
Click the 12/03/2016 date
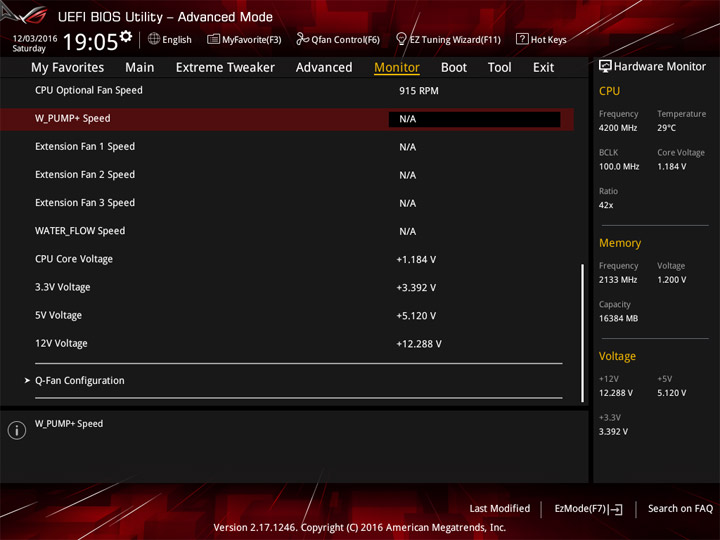tap(35, 38)
